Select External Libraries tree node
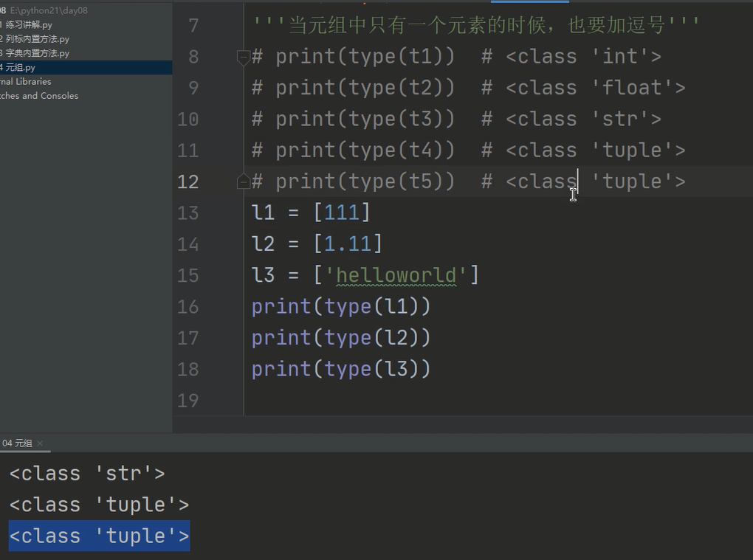 coord(25,82)
